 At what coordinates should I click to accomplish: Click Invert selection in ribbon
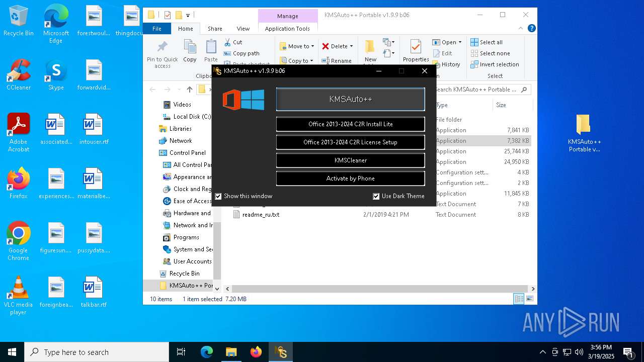[x=495, y=64]
